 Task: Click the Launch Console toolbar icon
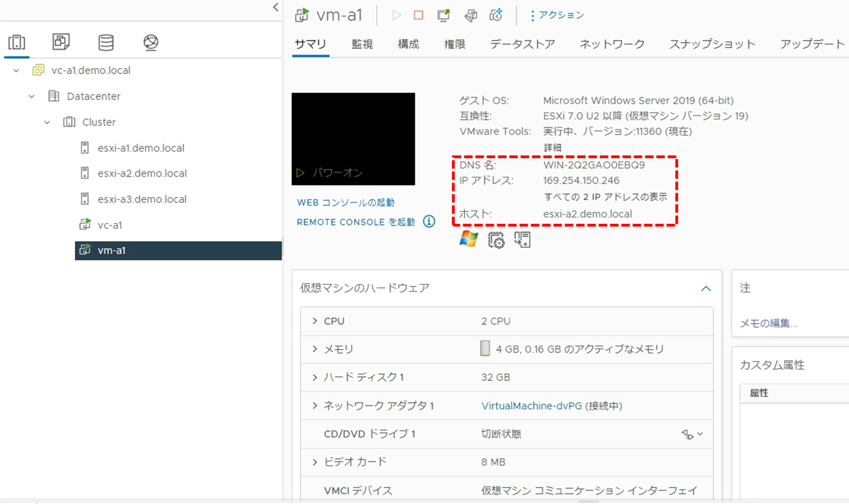pyautogui.click(x=443, y=15)
